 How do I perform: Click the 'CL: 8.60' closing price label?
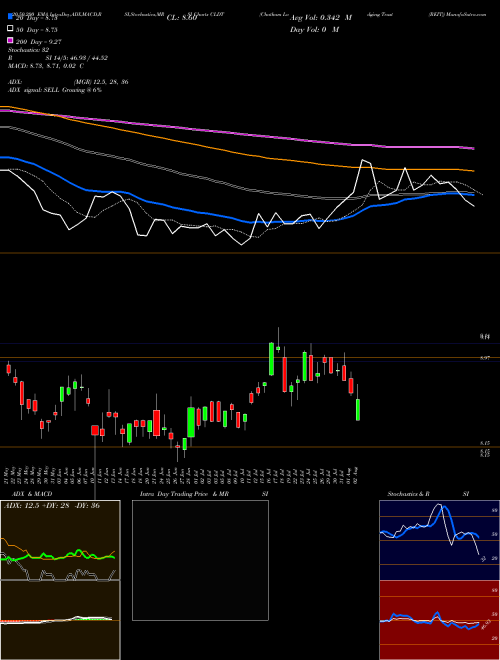point(182,18)
